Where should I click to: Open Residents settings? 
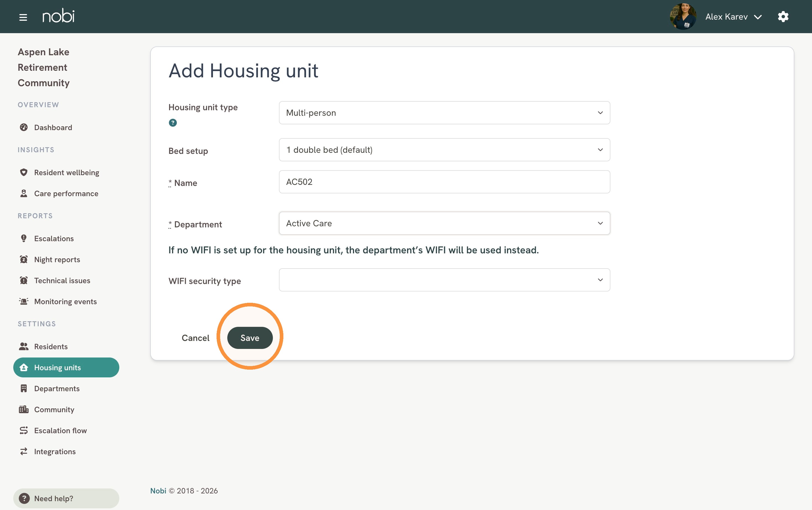click(51, 346)
